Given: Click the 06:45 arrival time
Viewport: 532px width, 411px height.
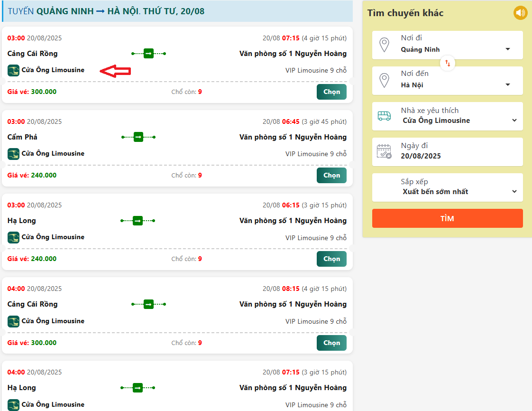Looking at the screenshot, I should [291, 121].
